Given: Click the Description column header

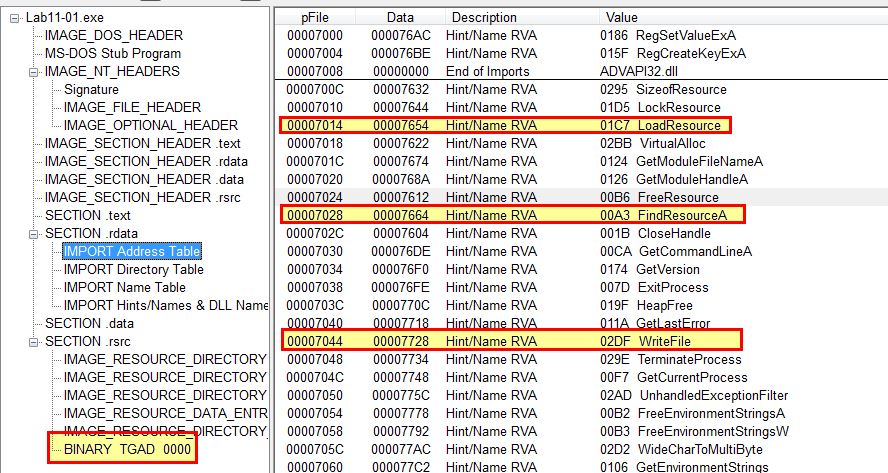Looking at the screenshot, I should tap(484, 18).
